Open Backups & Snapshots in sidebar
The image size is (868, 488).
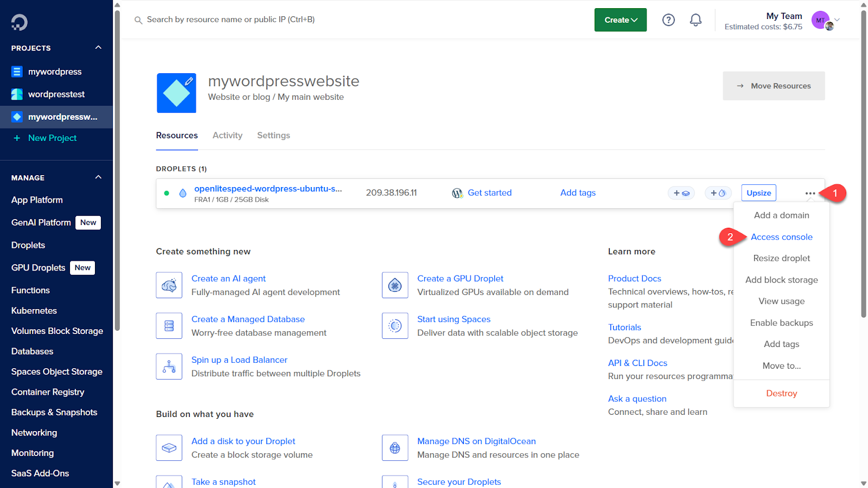tap(54, 412)
